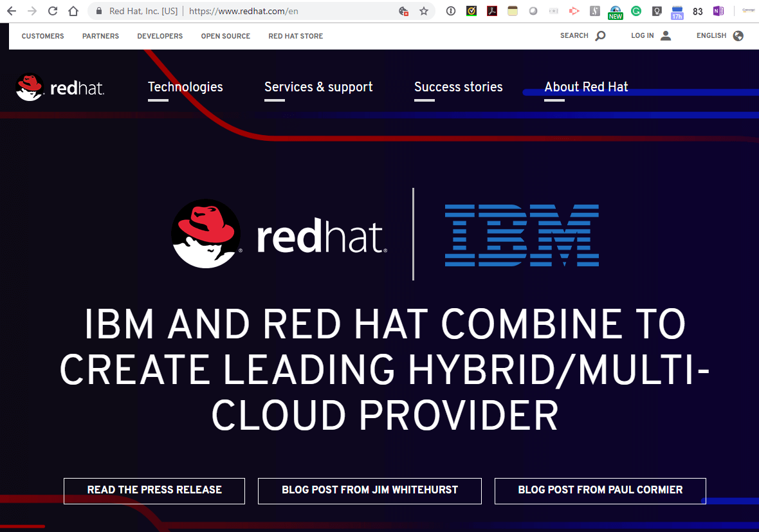Open the DEVELOPERS menu item

click(x=160, y=36)
